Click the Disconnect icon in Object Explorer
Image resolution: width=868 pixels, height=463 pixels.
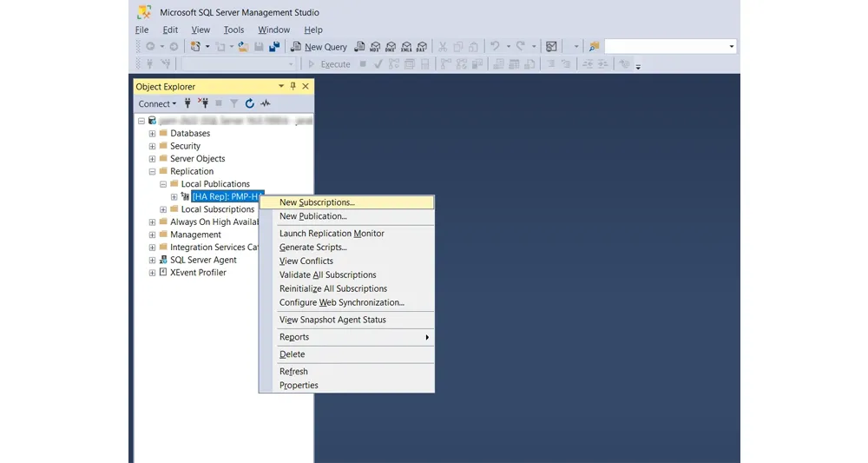pyautogui.click(x=203, y=103)
